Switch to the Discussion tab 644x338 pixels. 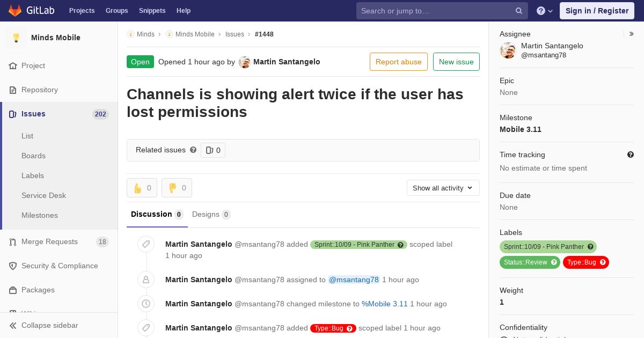coord(157,215)
